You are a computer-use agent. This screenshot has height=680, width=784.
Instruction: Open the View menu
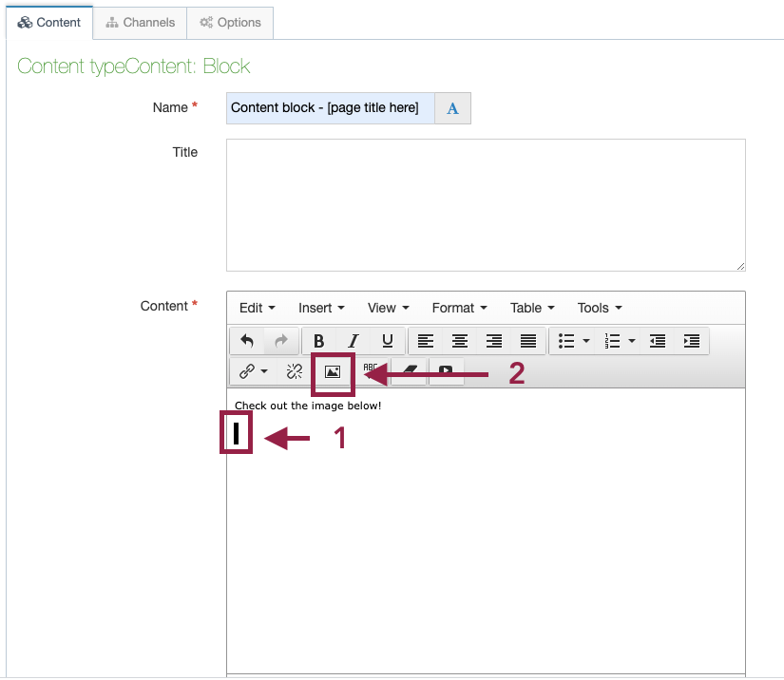[x=388, y=308]
